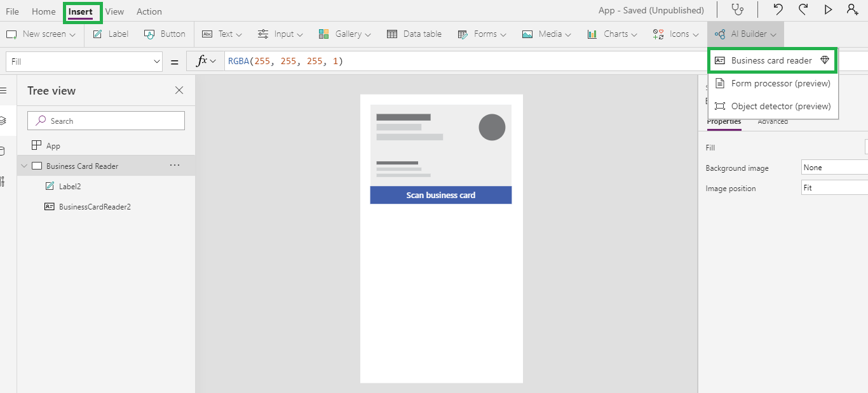Open the Icons dropdown
868x393 pixels.
pyautogui.click(x=675, y=34)
